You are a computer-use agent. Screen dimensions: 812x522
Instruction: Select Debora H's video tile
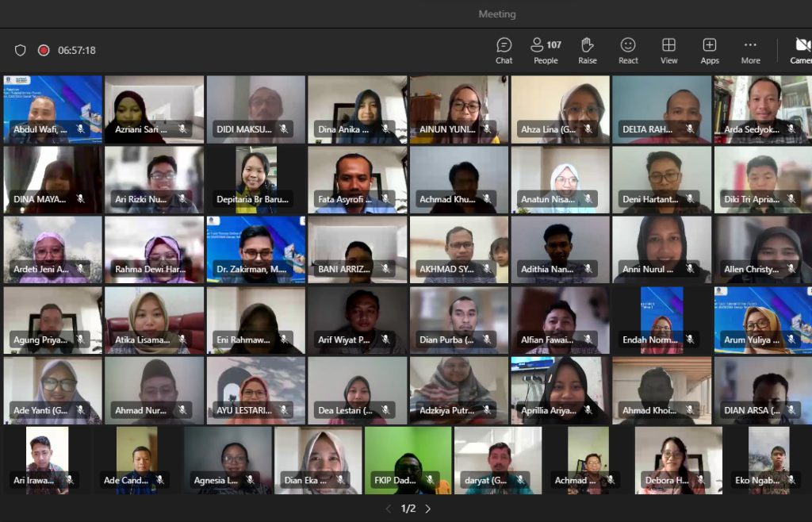click(678, 460)
